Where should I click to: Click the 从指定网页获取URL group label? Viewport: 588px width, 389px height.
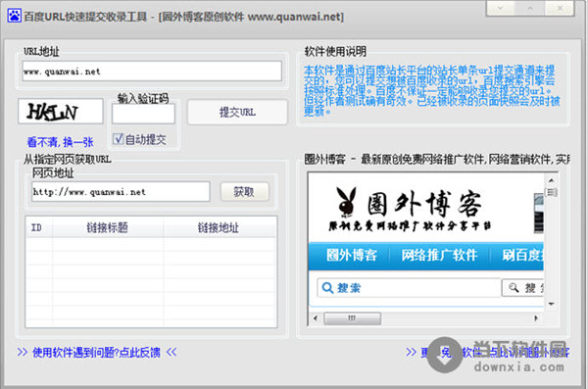pos(68,160)
